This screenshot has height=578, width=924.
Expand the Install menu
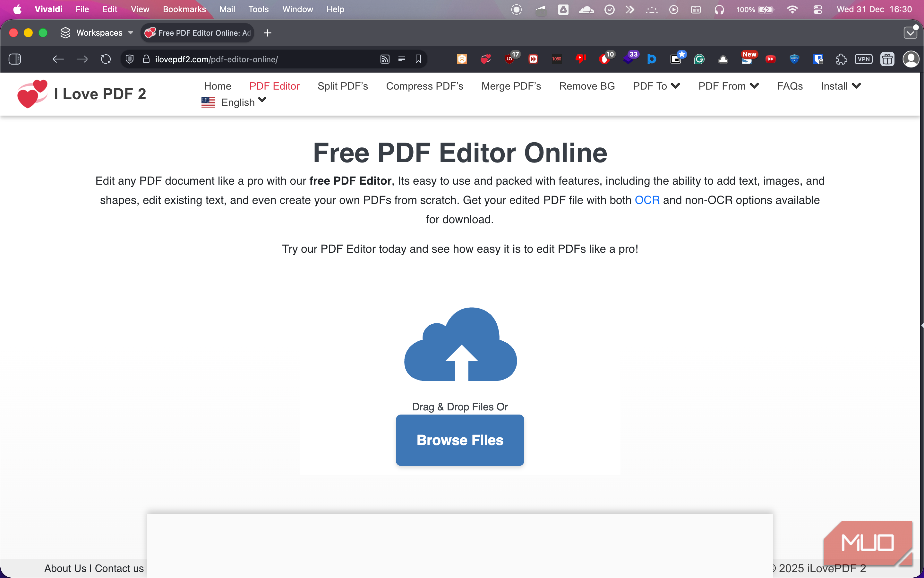coord(841,86)
